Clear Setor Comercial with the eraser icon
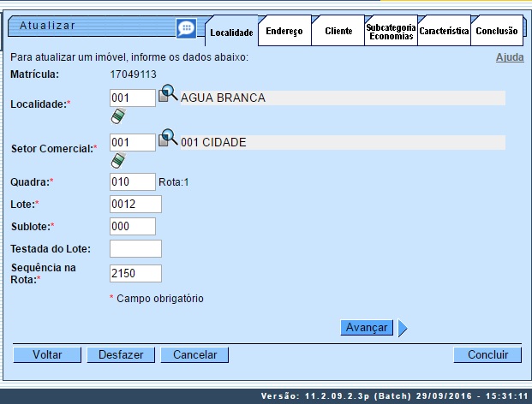 117,160
